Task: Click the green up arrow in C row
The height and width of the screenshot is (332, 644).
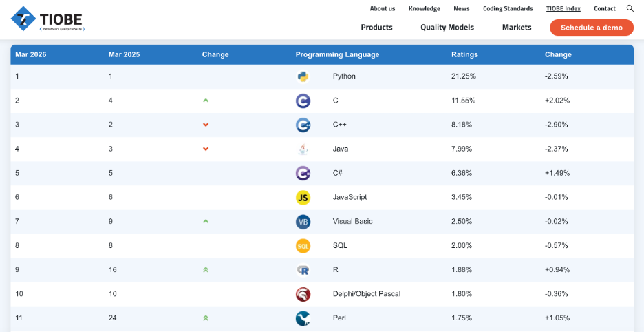Action: pos(206,101)
